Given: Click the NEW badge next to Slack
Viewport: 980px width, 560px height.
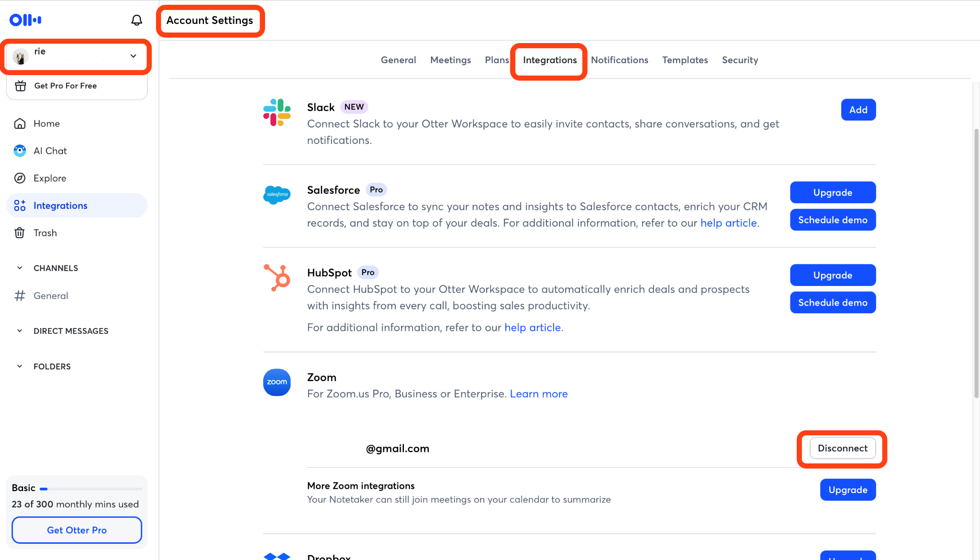Looking at the screenshot, I should (x=354, y=107).
